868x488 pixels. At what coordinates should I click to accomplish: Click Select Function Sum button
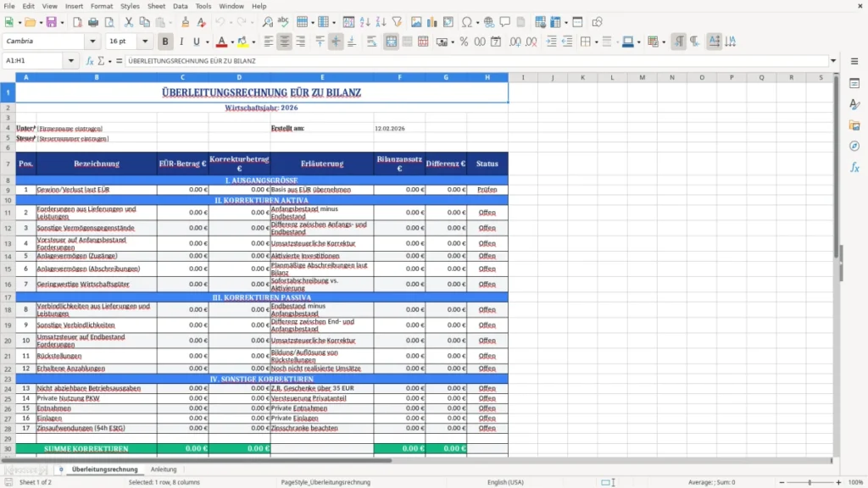coord(101,61)
